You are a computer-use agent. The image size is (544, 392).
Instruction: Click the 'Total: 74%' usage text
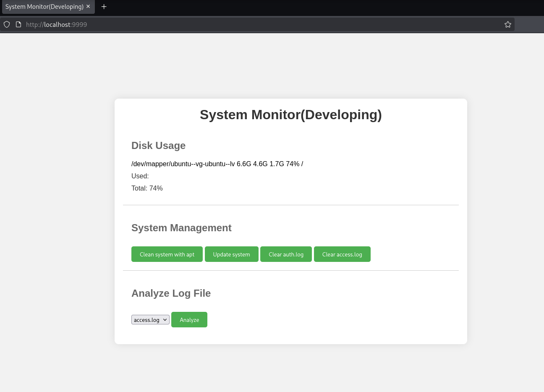pos(147,188)
